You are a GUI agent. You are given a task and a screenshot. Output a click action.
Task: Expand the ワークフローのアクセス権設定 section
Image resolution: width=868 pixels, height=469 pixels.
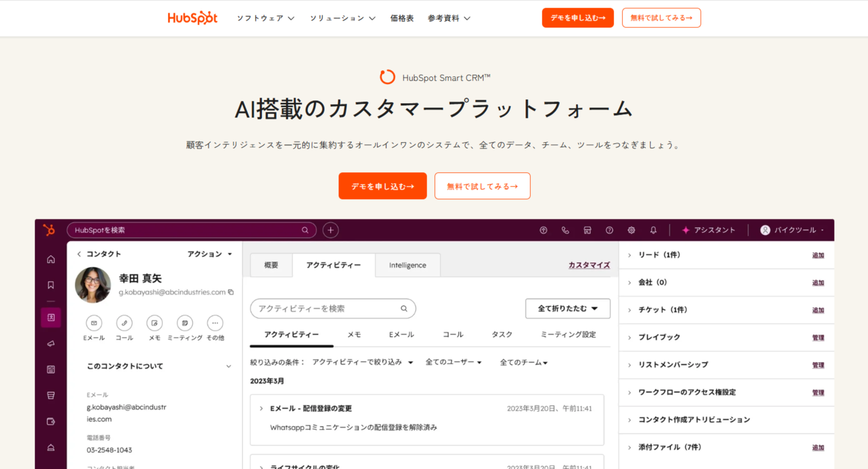pos(629,392)
